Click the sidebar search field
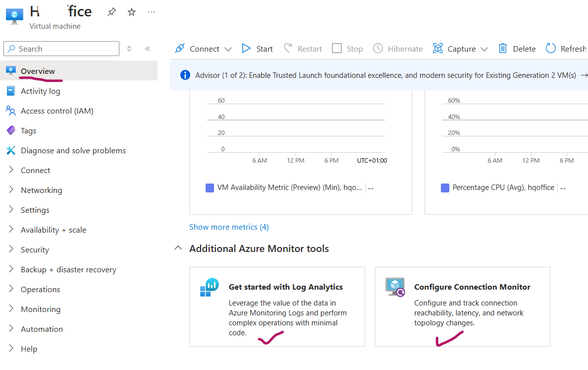Screen dimensions: 588x370 tap(61, 48)
